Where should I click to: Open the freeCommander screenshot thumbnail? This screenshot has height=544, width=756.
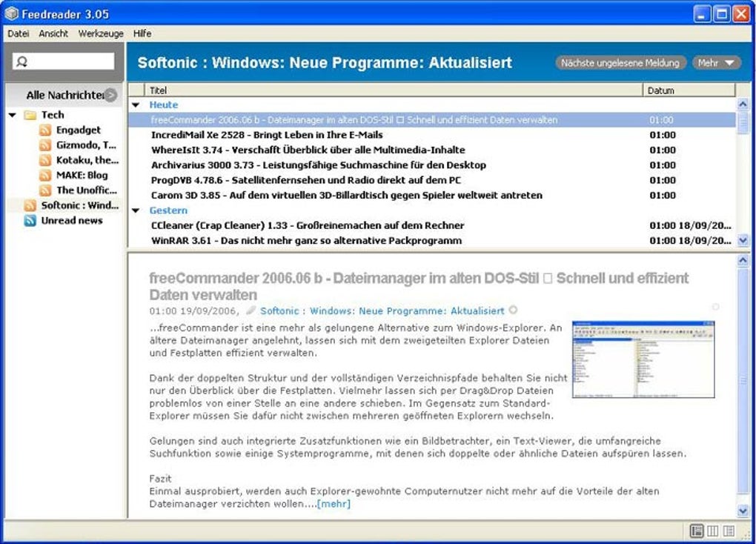coord(643,359)
